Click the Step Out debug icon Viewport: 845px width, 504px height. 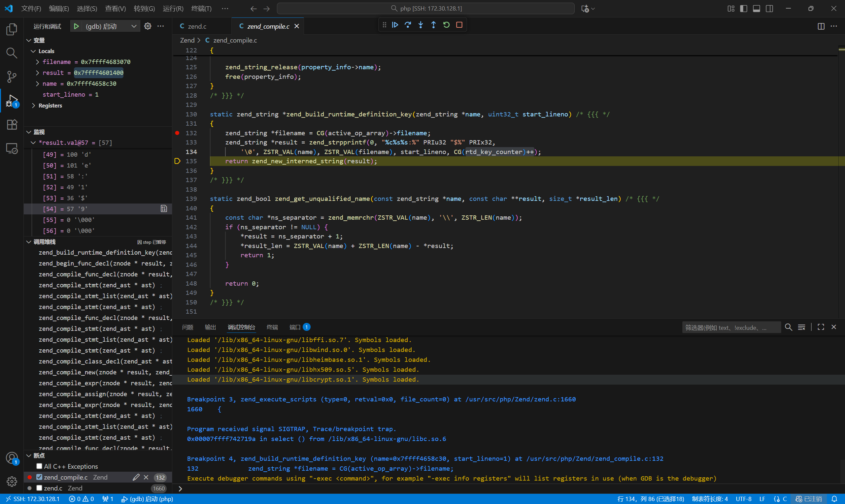(x=433, y=25)
